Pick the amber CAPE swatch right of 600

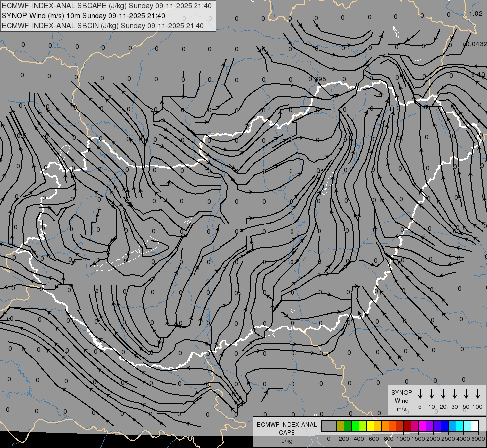378,426
